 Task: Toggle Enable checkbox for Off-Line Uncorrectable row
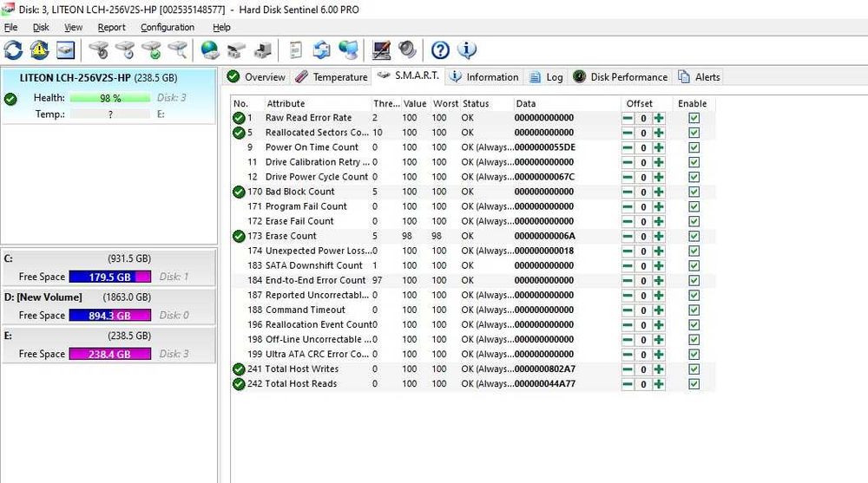coord(694,340)
